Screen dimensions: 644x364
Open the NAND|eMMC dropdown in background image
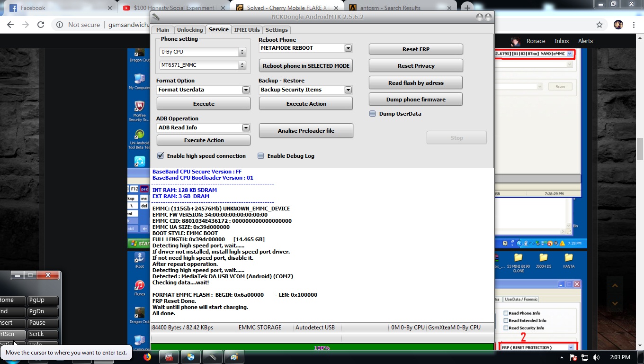pyautogui.click(x=570, y=54)
